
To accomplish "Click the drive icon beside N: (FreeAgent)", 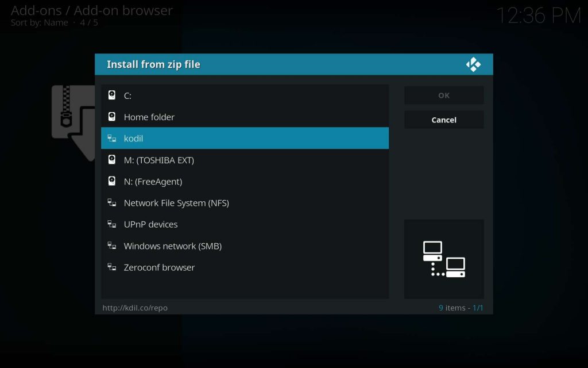I will point(112,181).
